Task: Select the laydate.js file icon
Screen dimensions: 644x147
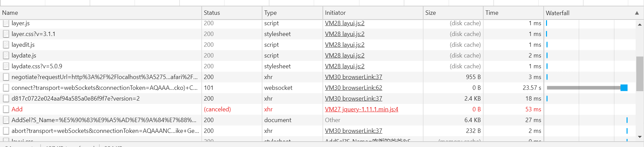Action: click(6, 56)
